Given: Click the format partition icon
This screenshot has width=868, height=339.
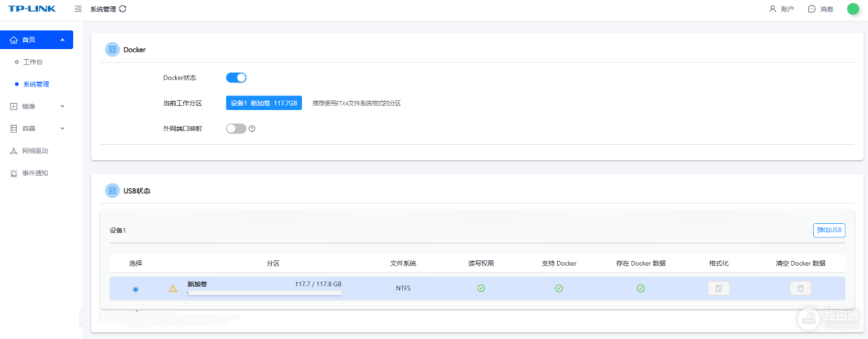Looking at the screenshot, I should 718,288.
